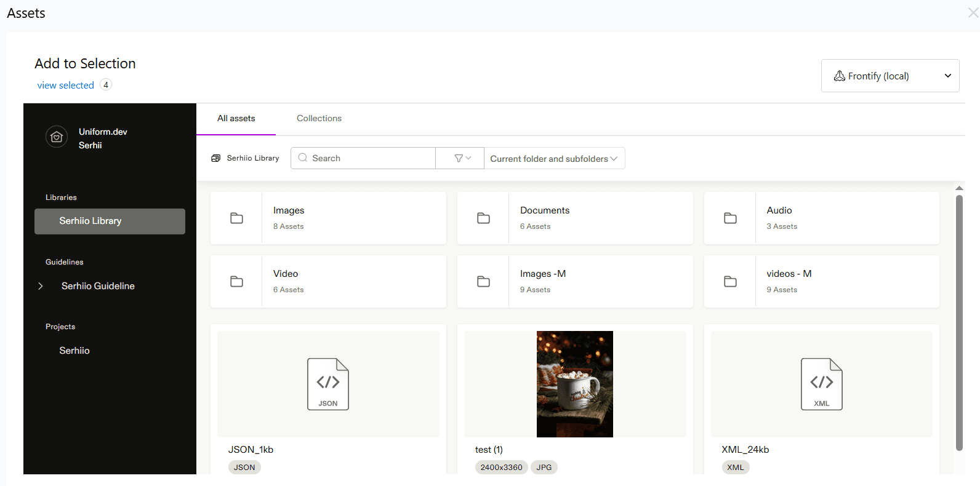
Task: Click the Serhiio Library breadcrumb icon
Action: (216, 158)
